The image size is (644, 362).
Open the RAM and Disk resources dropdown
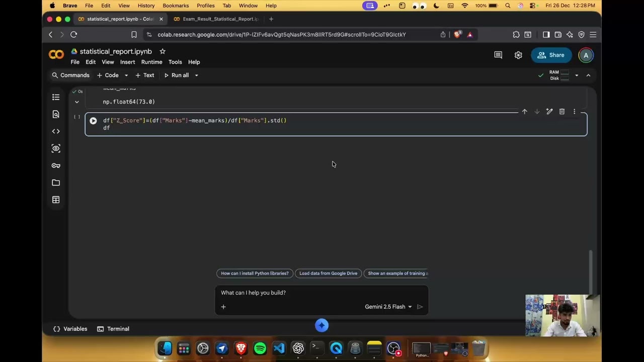pyautogui.click(x=577, y=75)
